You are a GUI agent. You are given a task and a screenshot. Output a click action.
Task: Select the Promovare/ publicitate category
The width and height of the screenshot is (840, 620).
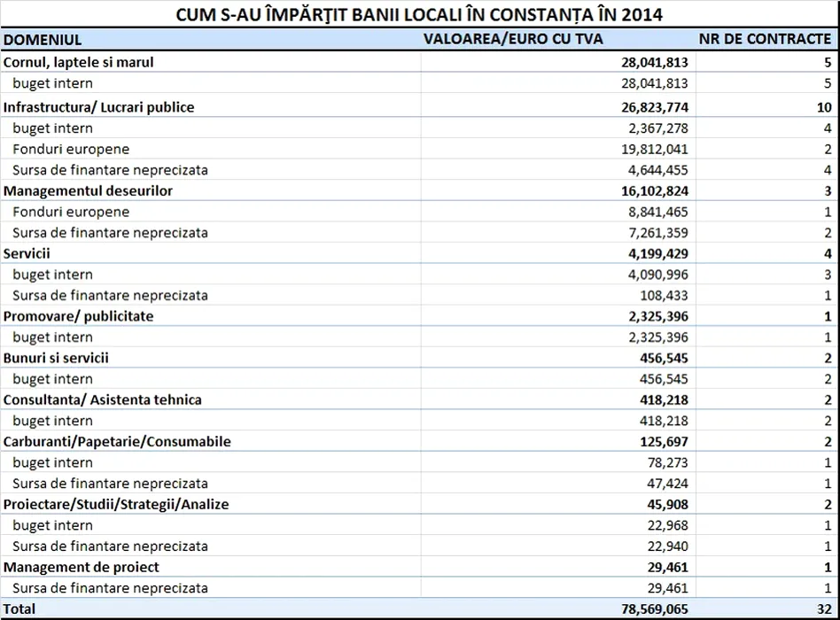click(x=79, y=316)
